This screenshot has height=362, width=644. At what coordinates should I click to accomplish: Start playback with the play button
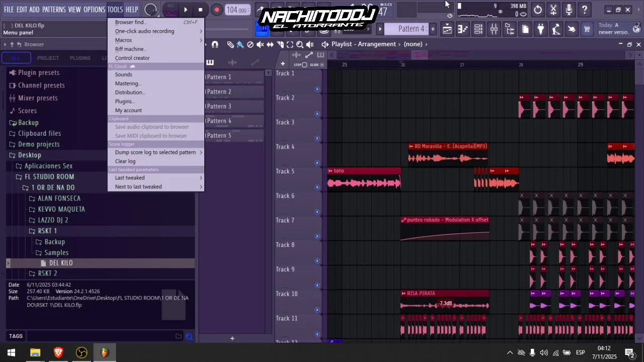(x=186, y=10)
